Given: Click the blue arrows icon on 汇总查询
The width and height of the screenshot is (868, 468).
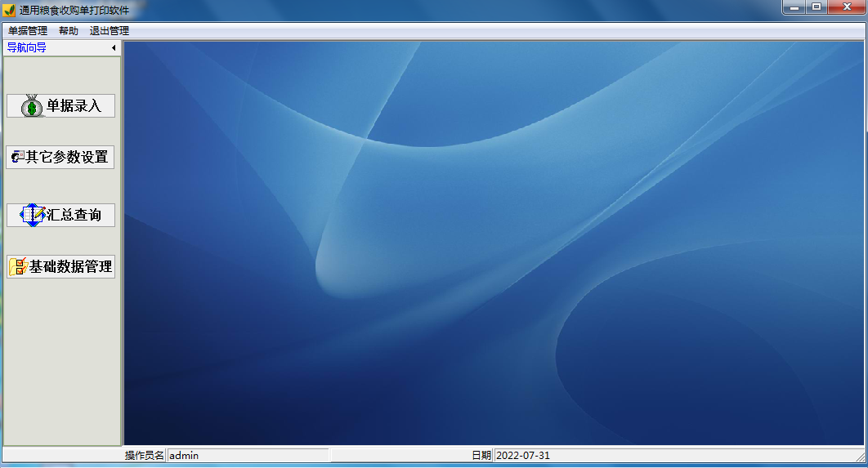Looking at the screenshot, I should pyautogui.click(x=33, y=215).
